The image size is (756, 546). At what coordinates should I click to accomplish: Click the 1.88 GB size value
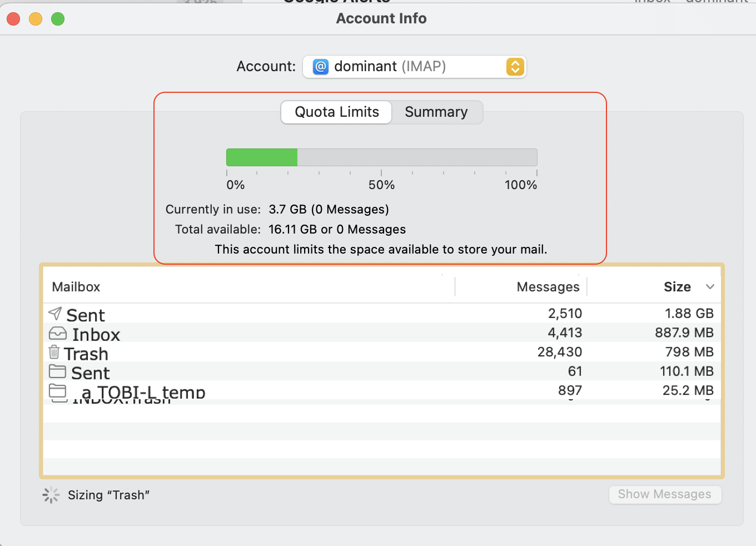(x=689, y=314)
